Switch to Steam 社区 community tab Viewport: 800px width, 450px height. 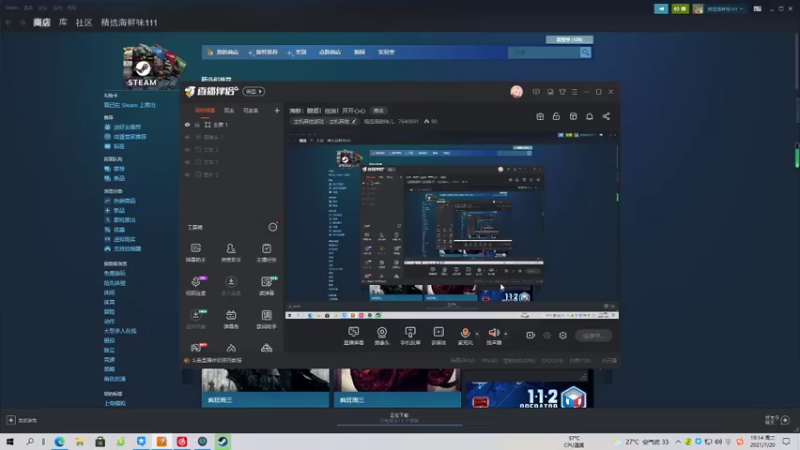(84, 22)
